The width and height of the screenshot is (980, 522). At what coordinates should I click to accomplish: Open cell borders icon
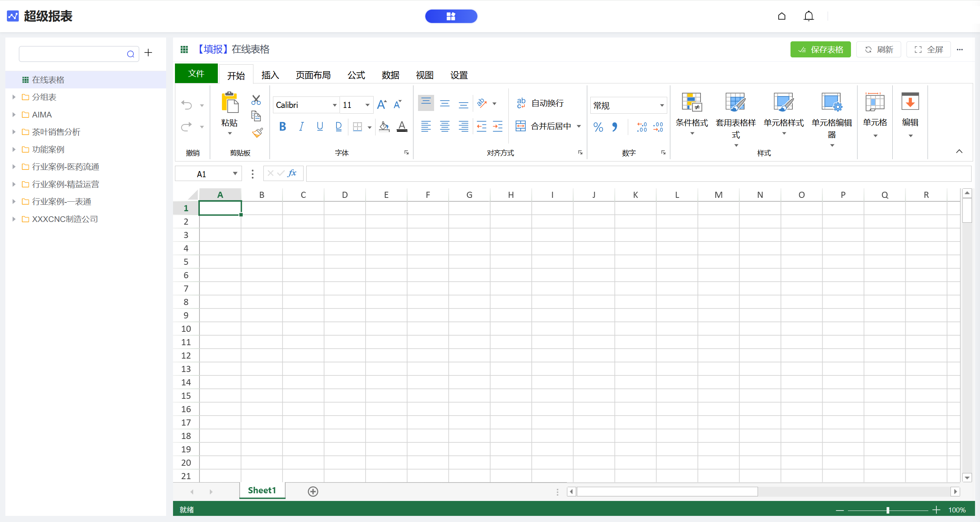358,127
